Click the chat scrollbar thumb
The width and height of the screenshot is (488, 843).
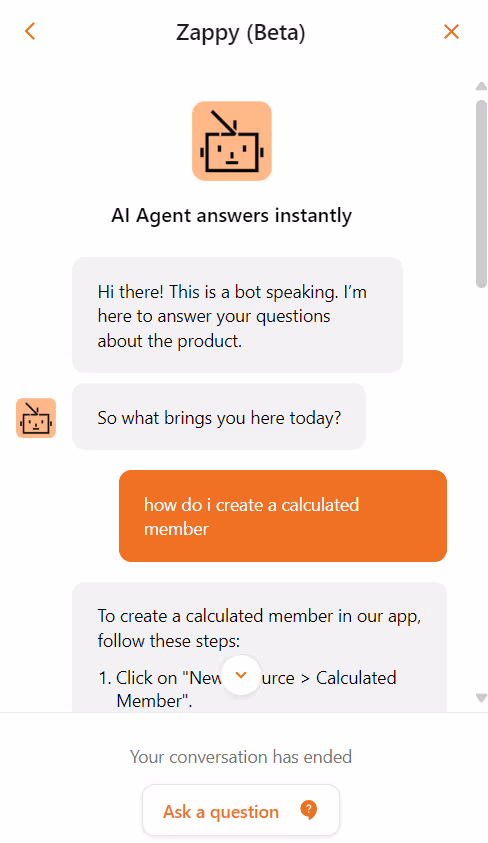click(x=481, y=194)
